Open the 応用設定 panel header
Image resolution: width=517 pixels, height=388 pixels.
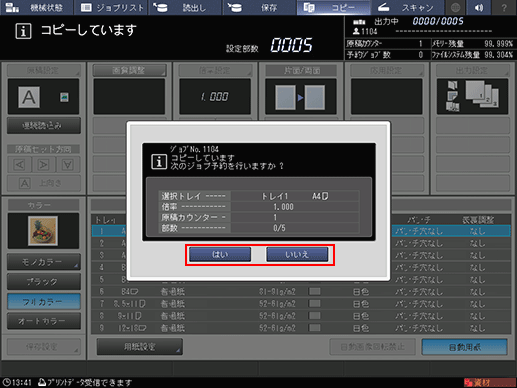(387, 71)
